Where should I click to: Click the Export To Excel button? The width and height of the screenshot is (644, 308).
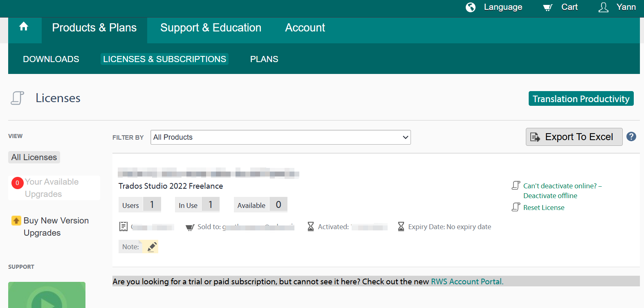(x=574, y=137)
